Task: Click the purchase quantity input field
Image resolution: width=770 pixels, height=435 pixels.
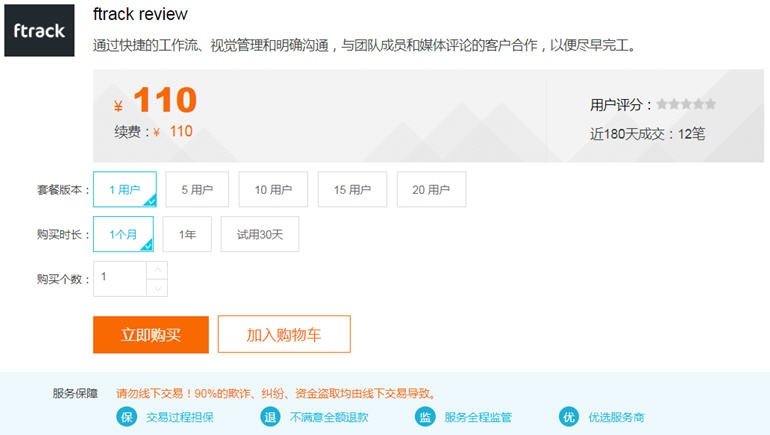Action: [x=120, y=279]
